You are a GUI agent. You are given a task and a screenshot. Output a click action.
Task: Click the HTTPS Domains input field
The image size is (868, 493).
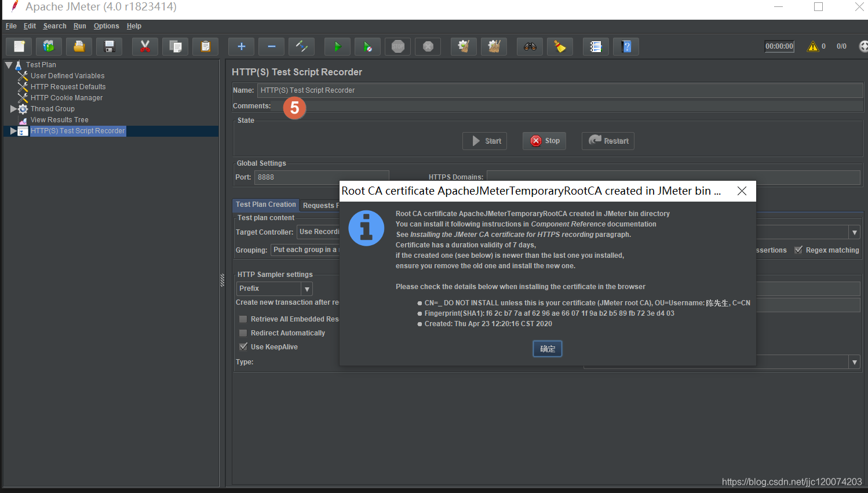pos(673,177)
